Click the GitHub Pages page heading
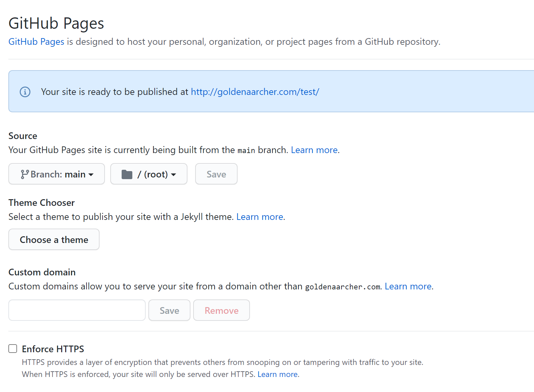 point(56,23)
